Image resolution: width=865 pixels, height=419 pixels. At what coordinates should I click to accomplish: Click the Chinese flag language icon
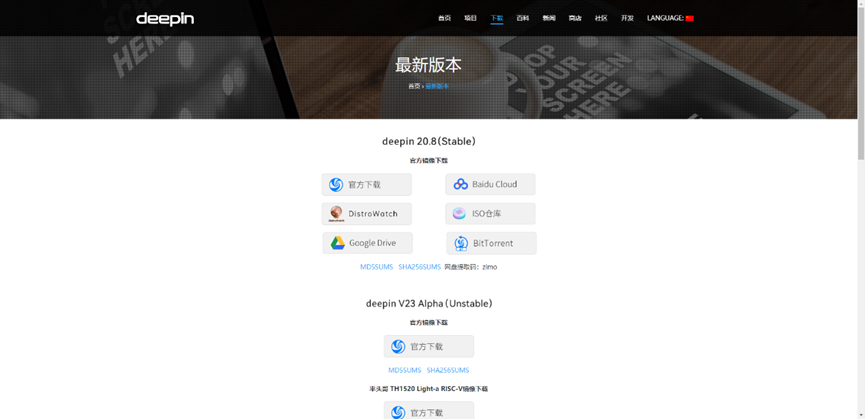(x=690, y=18)
